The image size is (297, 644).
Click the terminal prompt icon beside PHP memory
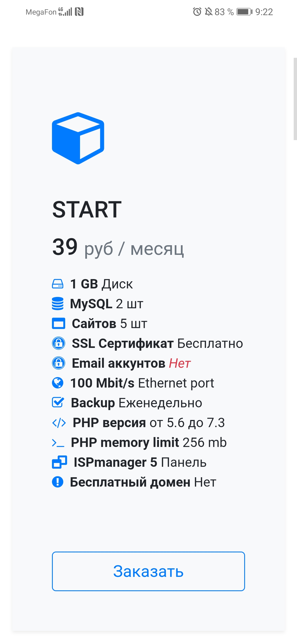pyautogui.click(x=58, y=443)
